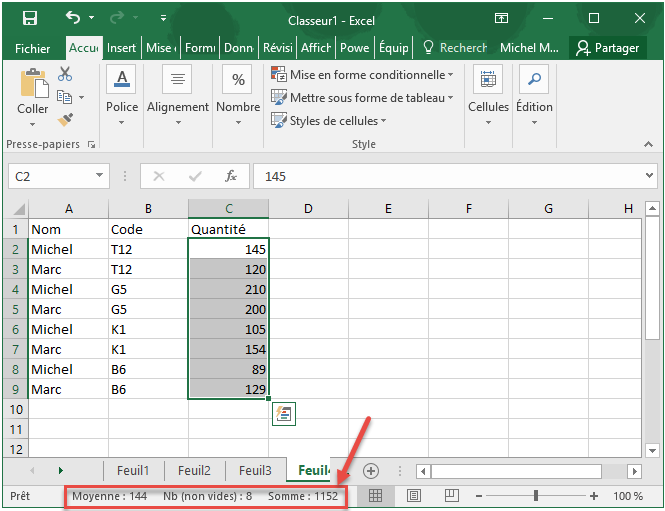Click the zoom slider handle
This screenshot has width=665, height=511.
[x=537, y=496]
